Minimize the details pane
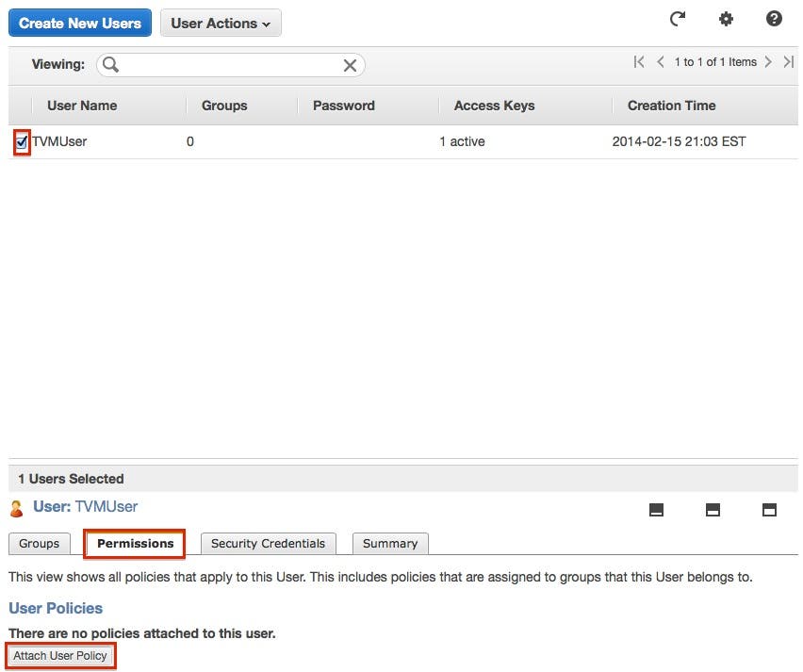The height and width of the screenshot is (672, 803). click(657, 510)
